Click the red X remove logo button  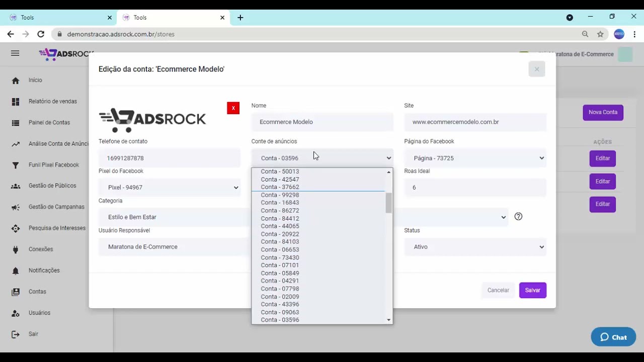click(233, 108)
